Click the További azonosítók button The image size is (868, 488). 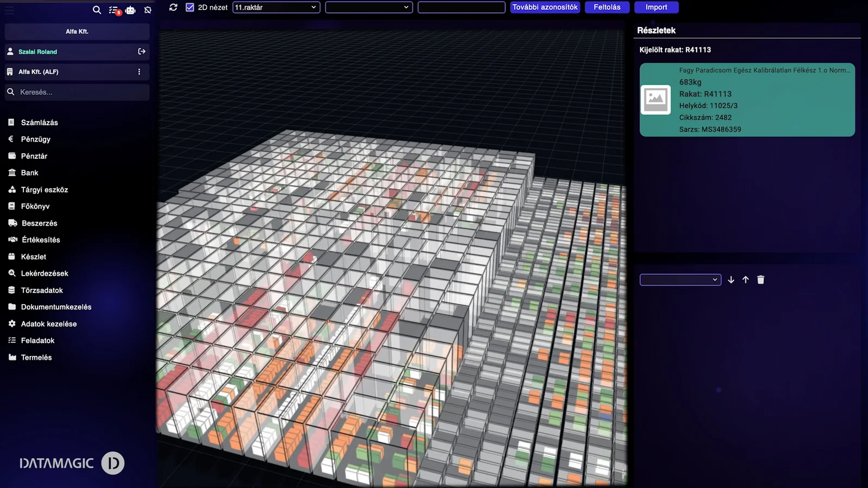click(545, 7)
